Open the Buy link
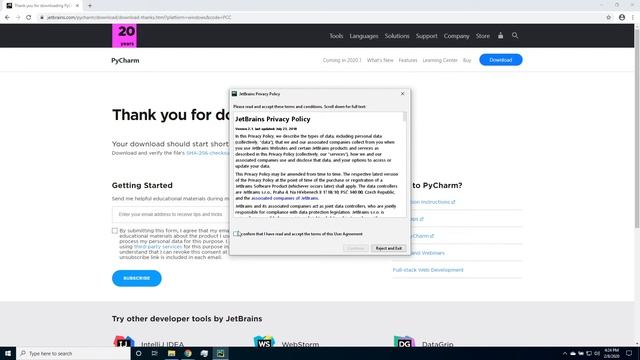Image resolution: width=640 pixels, height=360 pixels. tap(467, 60)
